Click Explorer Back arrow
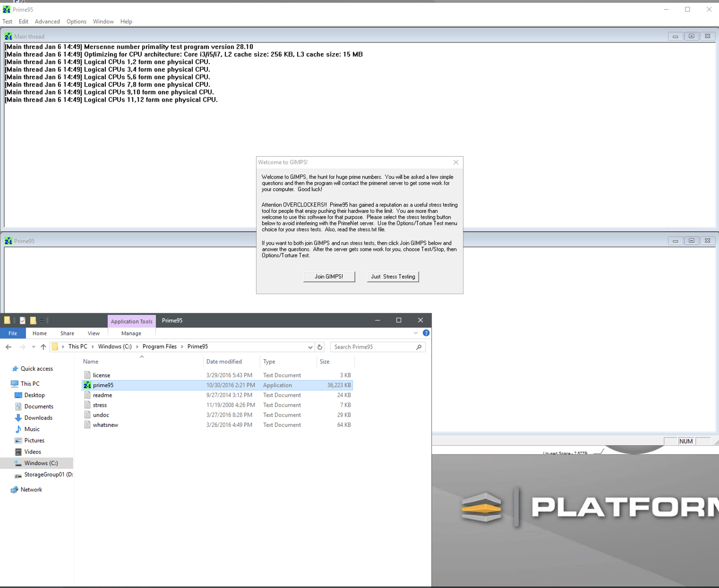This screenshot has height=588, width=719. tap(9, 347)
